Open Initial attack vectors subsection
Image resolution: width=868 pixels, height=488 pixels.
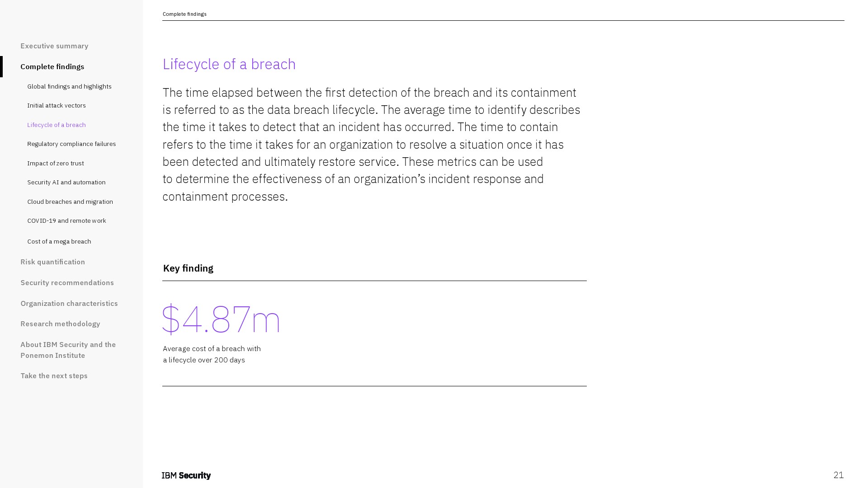[x=57, y=105]
